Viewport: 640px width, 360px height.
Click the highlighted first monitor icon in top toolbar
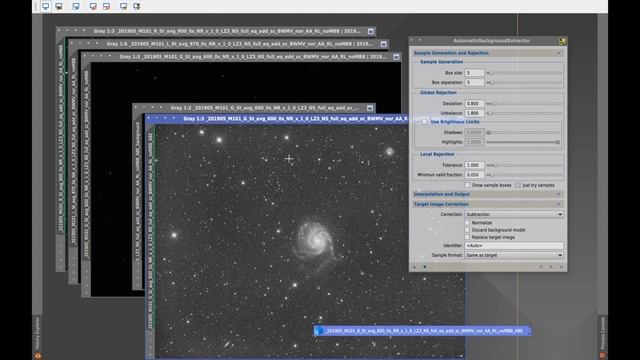coord(46,6)
